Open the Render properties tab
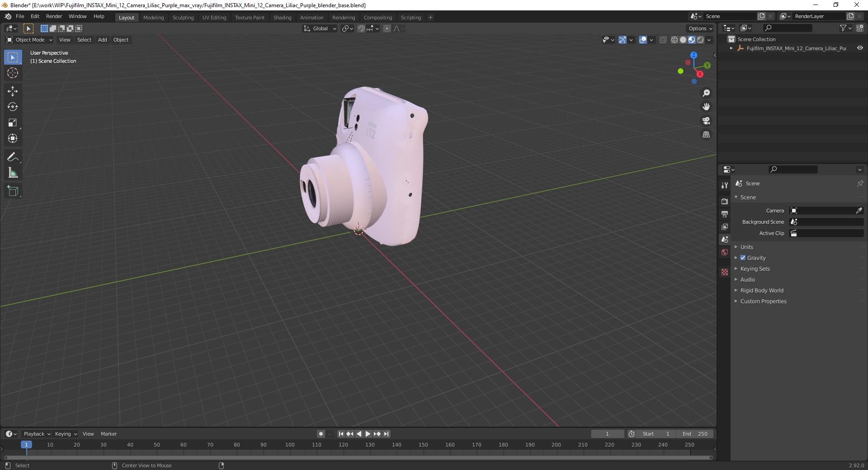The height and width of the screenshot is (470, 868). click(x=725, y=201)
